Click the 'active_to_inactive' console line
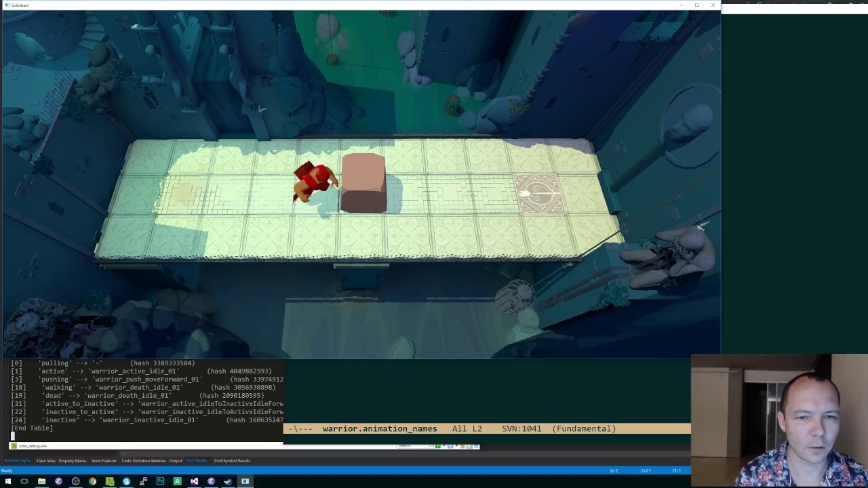The height and width of the screenshot is (488, 868). click(146, 403)
